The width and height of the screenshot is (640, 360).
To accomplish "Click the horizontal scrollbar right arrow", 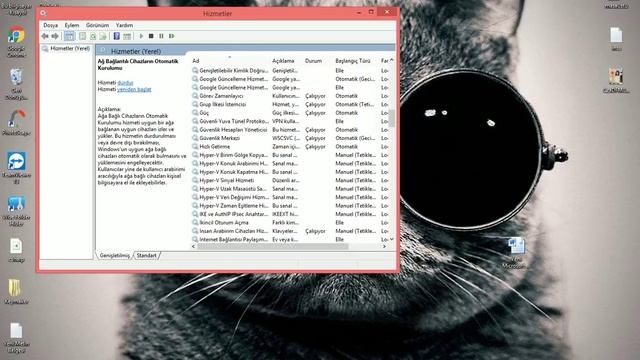I will 384,247.
